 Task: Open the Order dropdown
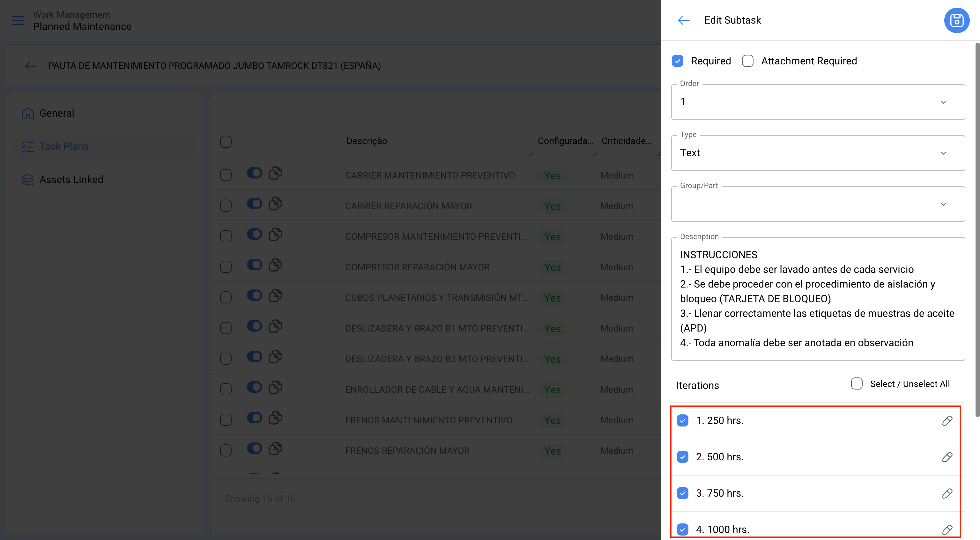point(818,102)
